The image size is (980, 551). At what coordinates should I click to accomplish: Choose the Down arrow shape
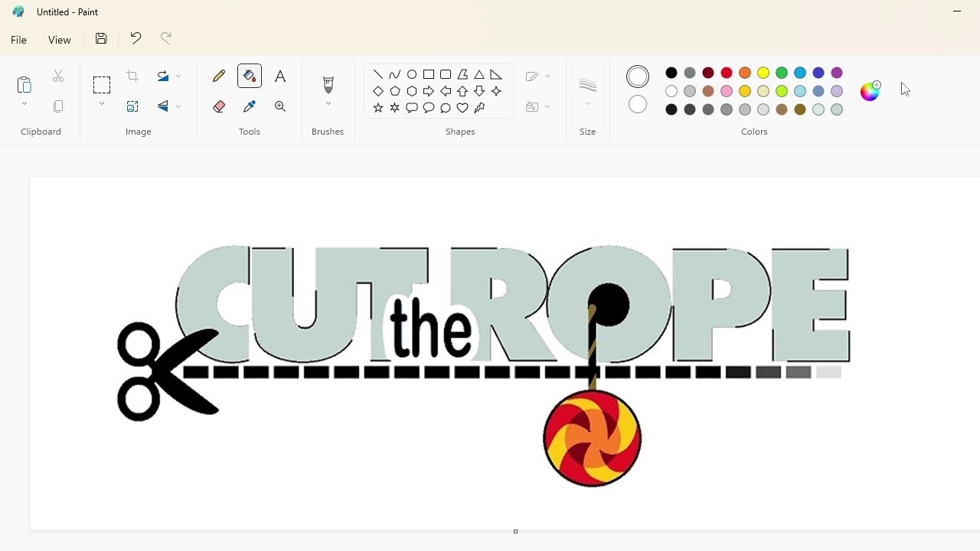pos(479,91)
